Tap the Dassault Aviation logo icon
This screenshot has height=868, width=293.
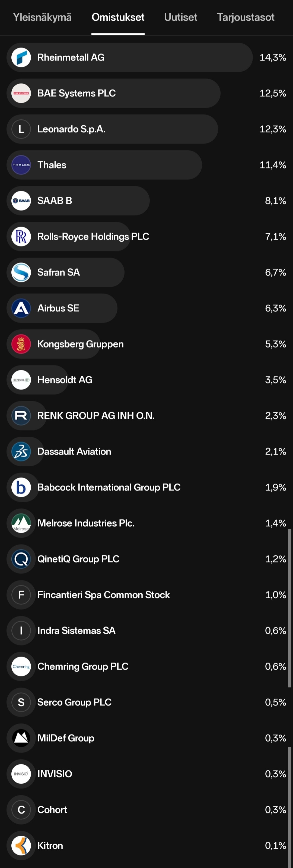21,452
